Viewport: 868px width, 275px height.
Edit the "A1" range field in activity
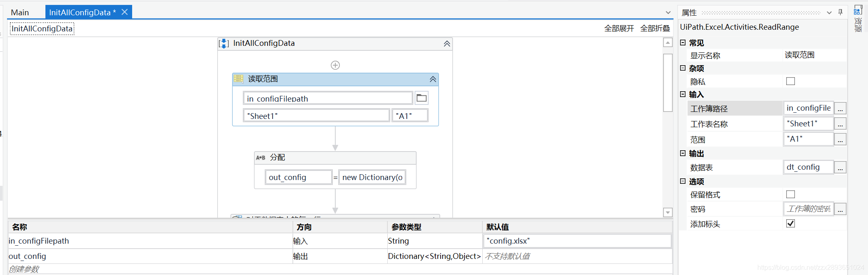(x=410, y=116)
